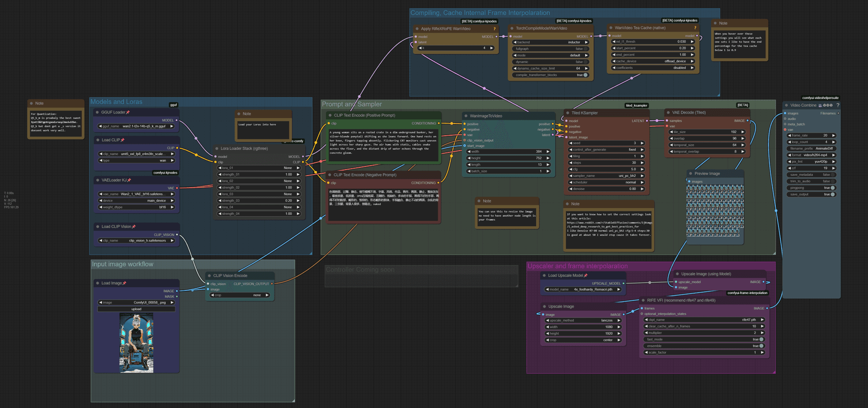Click the positive prompt text box
Screen dimensions: 868x408
pyautogui.click(x=383, y=145)
